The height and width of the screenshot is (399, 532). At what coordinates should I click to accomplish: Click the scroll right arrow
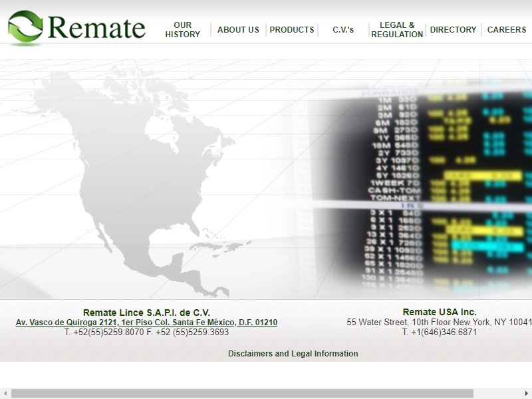point(527,394)
